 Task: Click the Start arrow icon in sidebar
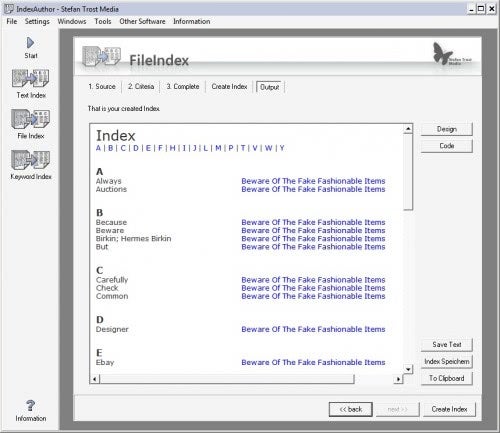pos(30,43)
